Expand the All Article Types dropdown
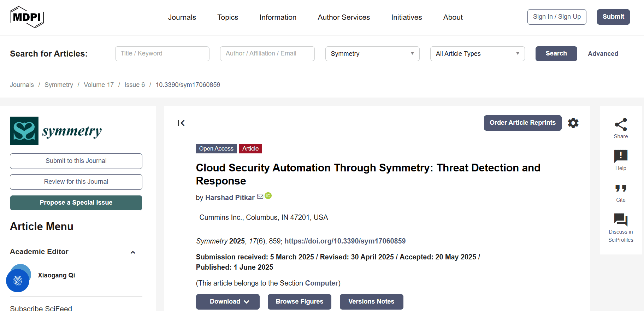644x311 pixels. click(x=477, y=54)
